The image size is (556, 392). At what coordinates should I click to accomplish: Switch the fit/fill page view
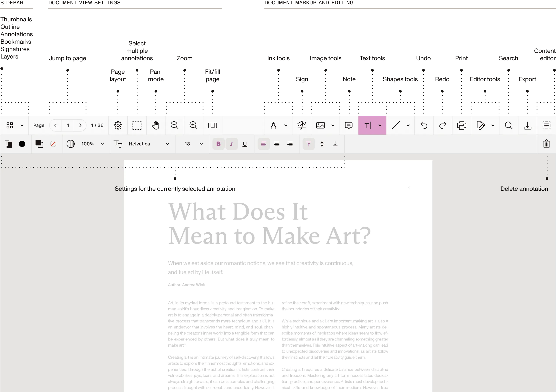pos(212,125)
